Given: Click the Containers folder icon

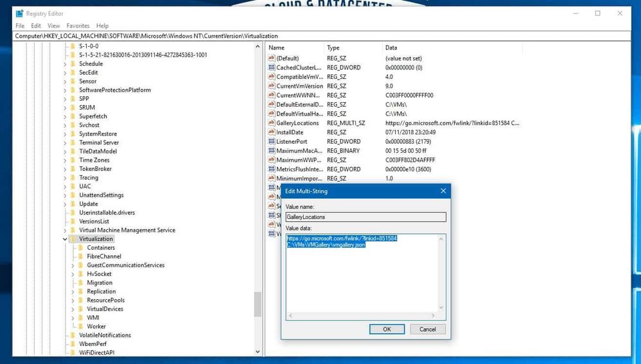Looking at the screenshot, I should [80, 248].
